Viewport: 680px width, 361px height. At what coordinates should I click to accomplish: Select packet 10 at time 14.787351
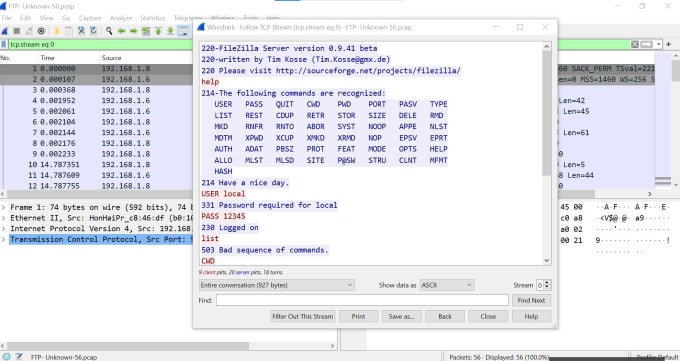[x=96, y=164]
